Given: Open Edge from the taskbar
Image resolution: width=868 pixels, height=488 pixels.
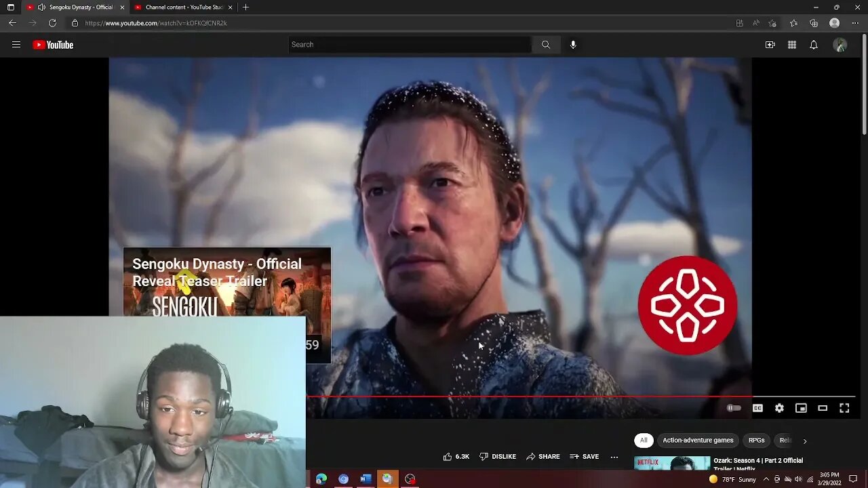Looking at the screenshot, I should [x=321, y=479].
